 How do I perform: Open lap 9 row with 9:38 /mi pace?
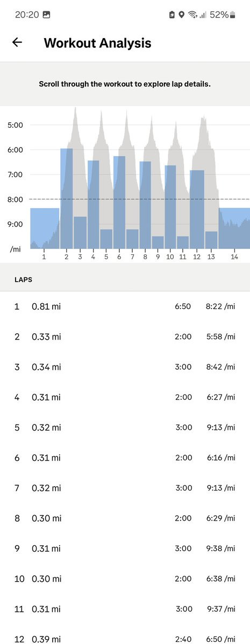[x=125, y=548]
